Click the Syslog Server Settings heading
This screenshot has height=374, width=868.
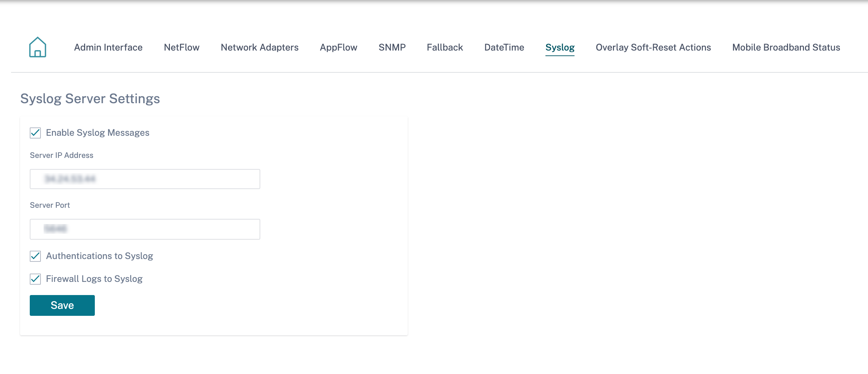[x=90, y=99]
